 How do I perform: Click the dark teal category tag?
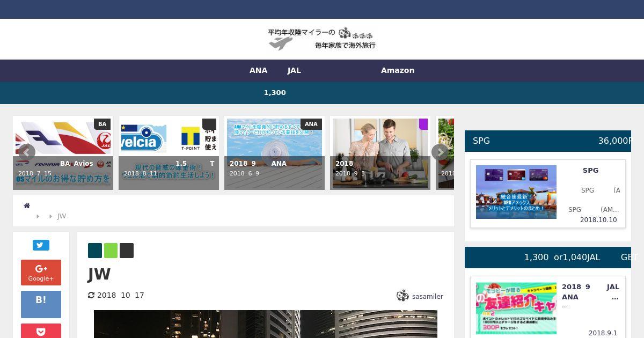coord(95,251)
